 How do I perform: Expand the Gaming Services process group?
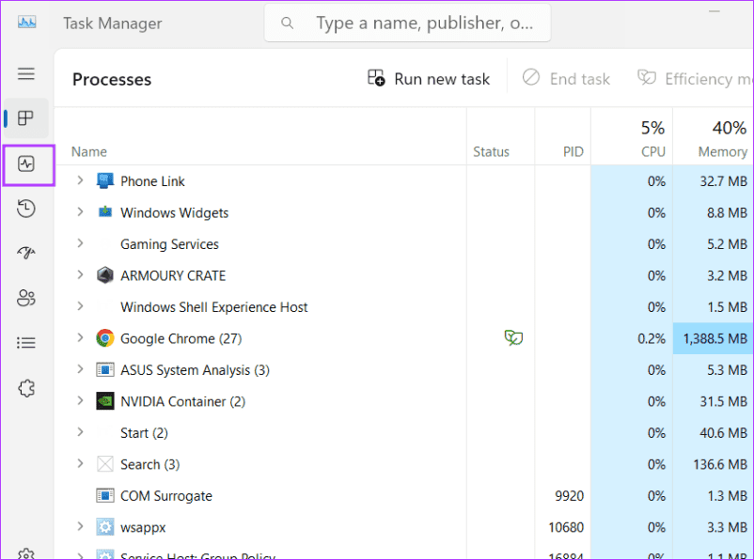point(80,243)
